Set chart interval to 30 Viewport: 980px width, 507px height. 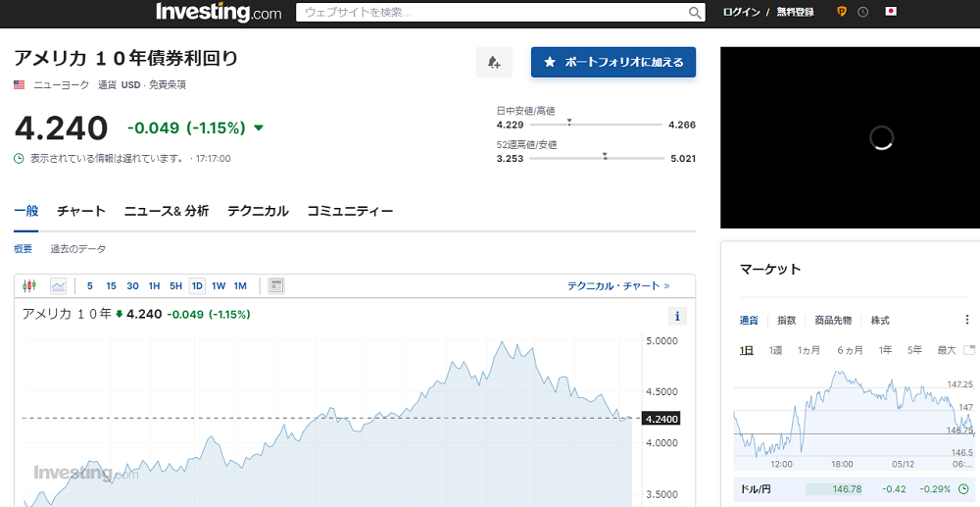(x=132, y=285)
